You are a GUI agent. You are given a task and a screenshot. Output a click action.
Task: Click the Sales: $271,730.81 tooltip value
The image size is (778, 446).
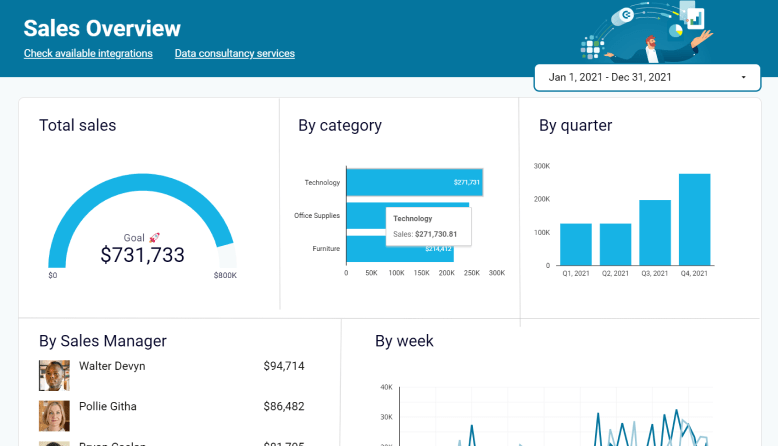(425, 234)
